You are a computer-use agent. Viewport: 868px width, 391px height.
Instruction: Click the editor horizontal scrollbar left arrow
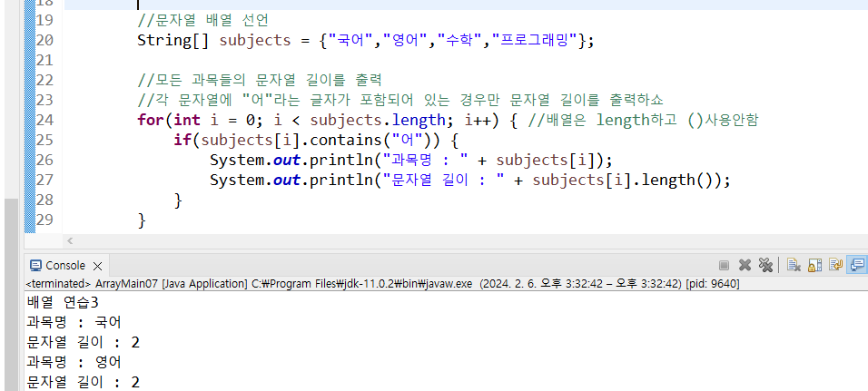[70, 240]
